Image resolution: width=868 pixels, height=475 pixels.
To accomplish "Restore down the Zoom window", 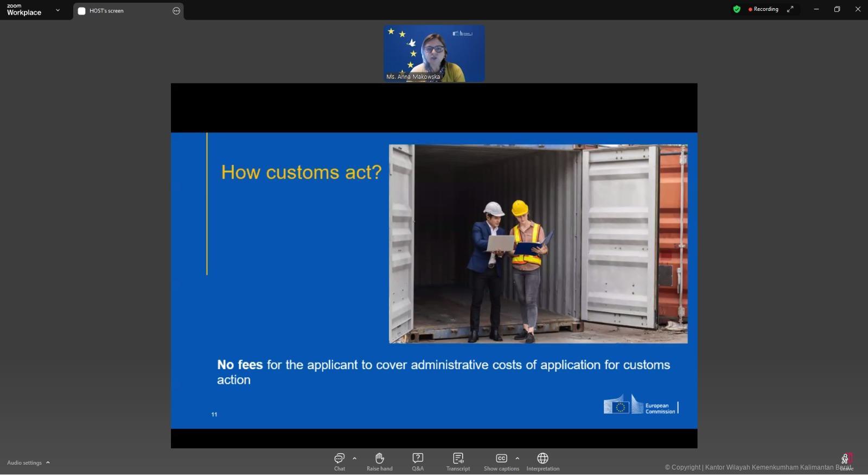I will click(x=837, y=9).
